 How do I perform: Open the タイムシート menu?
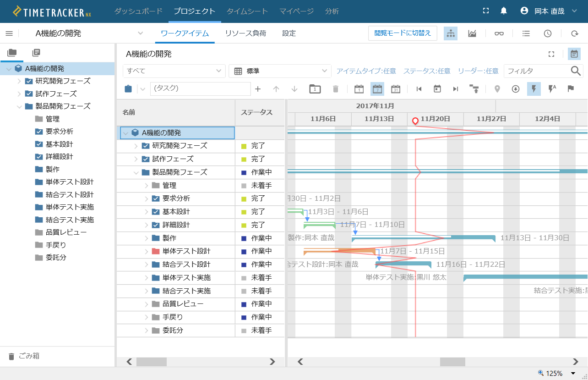point(247,11)
